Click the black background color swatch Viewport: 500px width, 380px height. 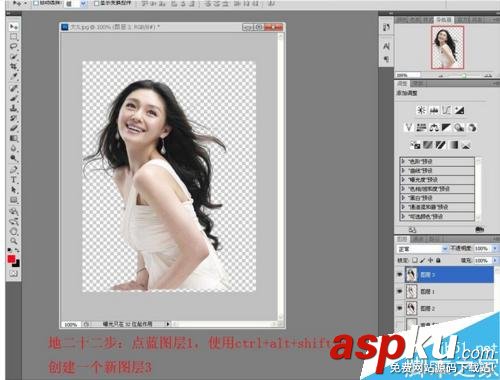click(17, 264)
